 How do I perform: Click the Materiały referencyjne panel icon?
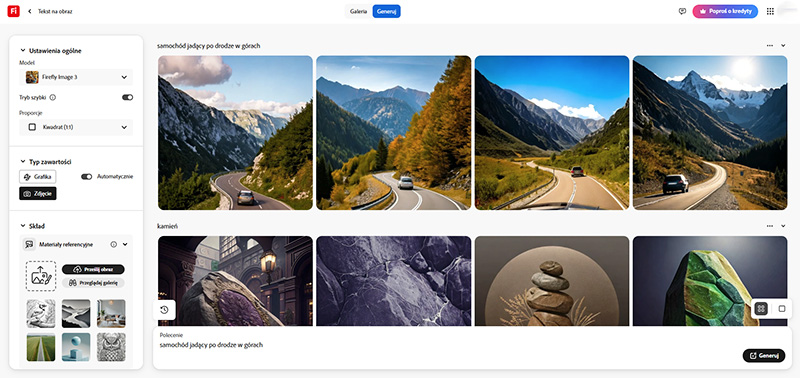click(x=30, y=244)
